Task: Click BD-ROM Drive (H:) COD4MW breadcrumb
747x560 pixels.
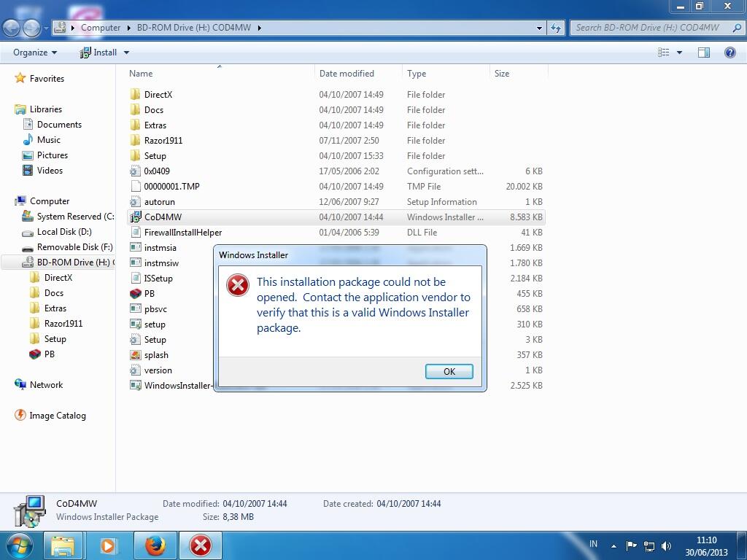Action: [194, 28]
